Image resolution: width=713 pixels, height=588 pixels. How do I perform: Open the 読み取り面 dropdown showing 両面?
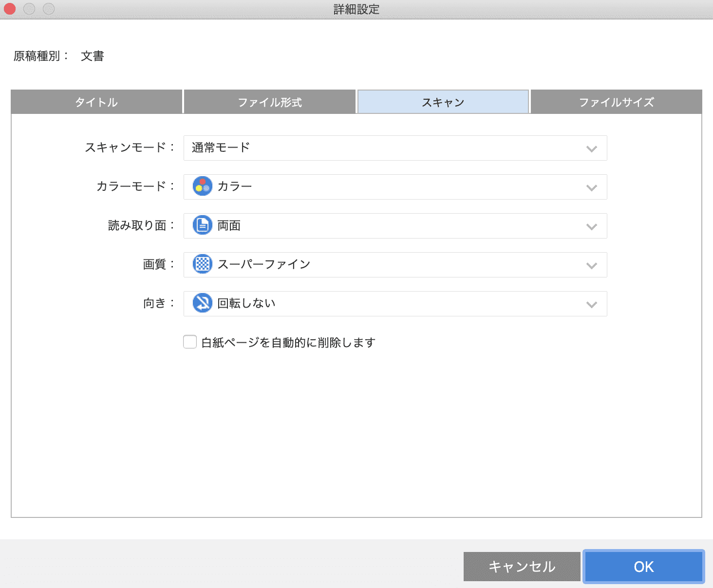(x=395, y=226)
